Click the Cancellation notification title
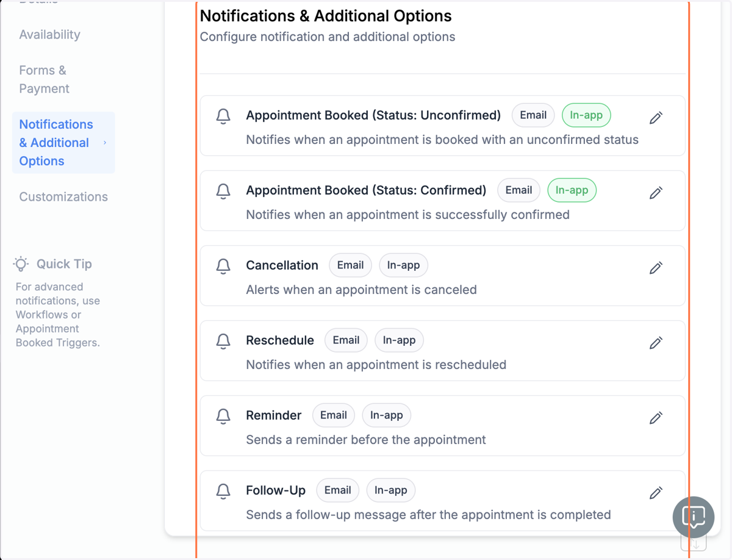 [282, 265]
